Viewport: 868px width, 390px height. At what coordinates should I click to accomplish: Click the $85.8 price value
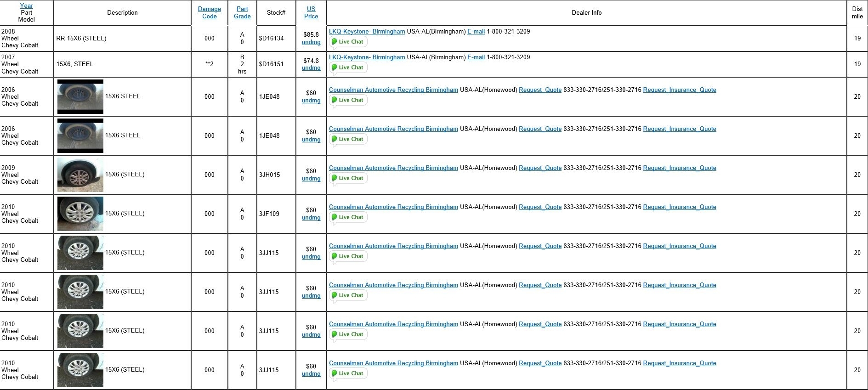pos(311,35)
